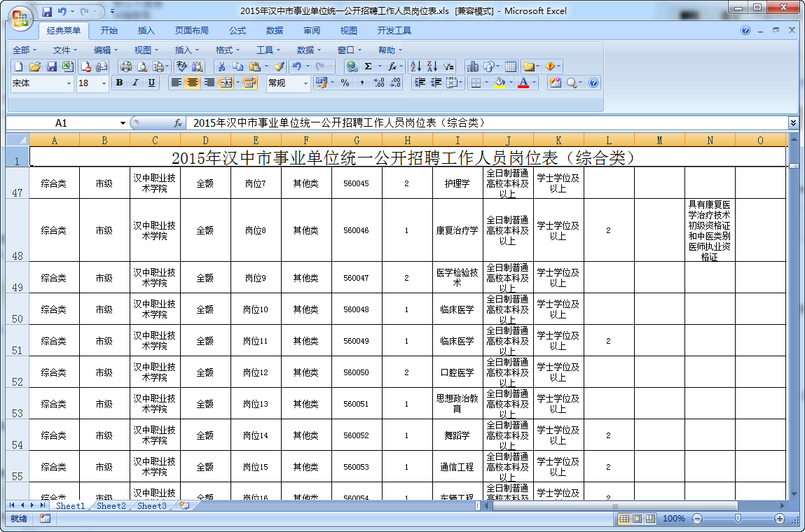Insert a chart using the column chart icon
The image size is (805, 532).
473,66
